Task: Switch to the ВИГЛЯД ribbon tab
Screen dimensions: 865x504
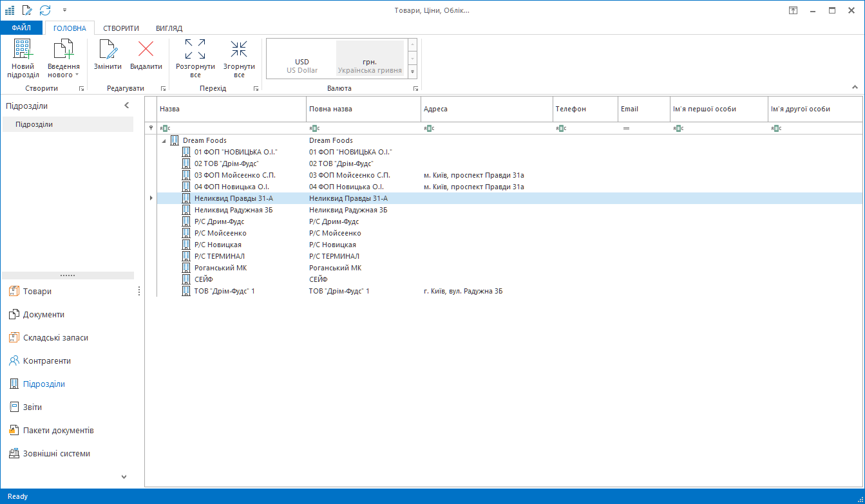Action: tap(169, 28)
